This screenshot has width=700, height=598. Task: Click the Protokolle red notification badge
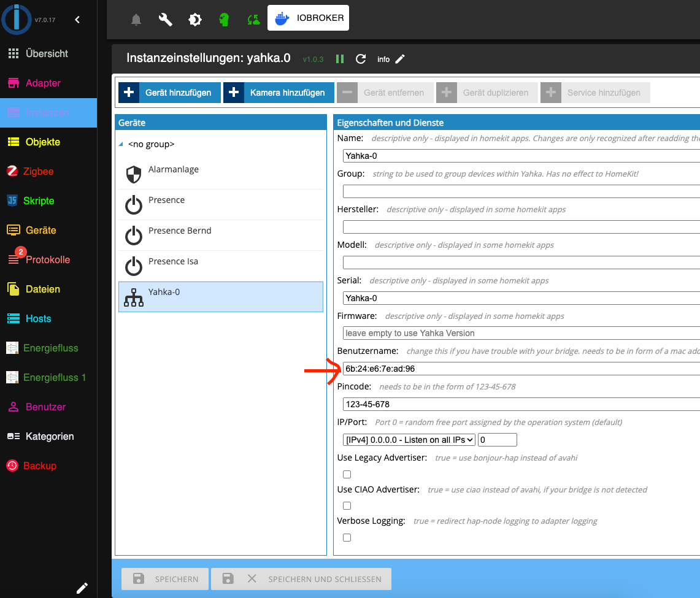pyautogui.click(x=20, y=252)
